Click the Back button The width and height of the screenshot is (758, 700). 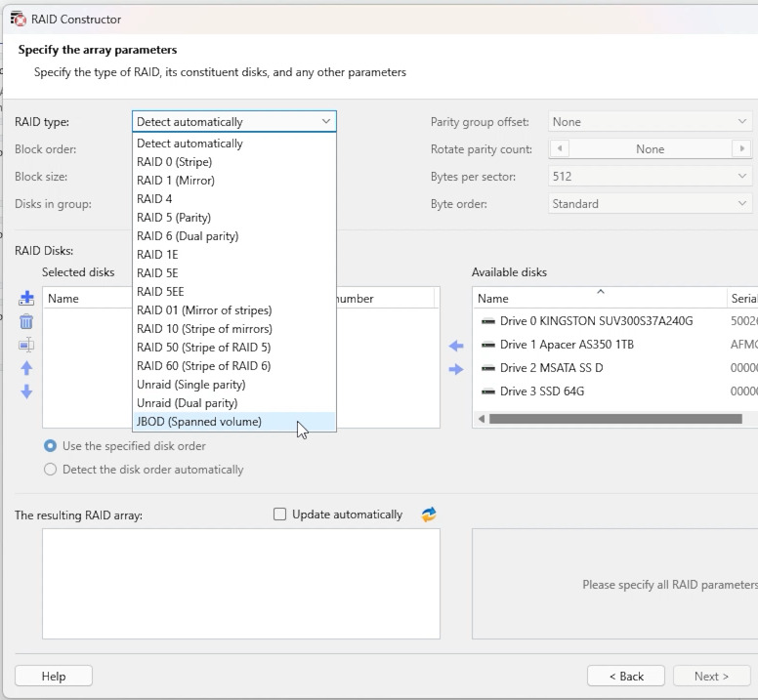pyautogui.click(x=626, y=676)
